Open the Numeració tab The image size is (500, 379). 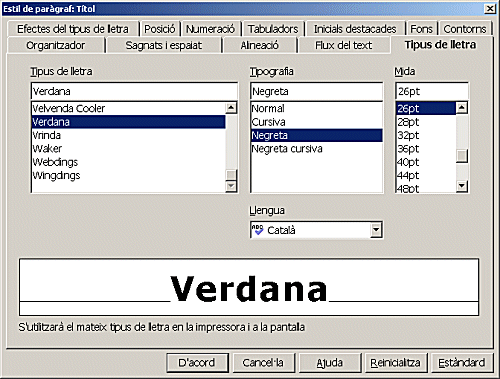(x=210, y=29)
